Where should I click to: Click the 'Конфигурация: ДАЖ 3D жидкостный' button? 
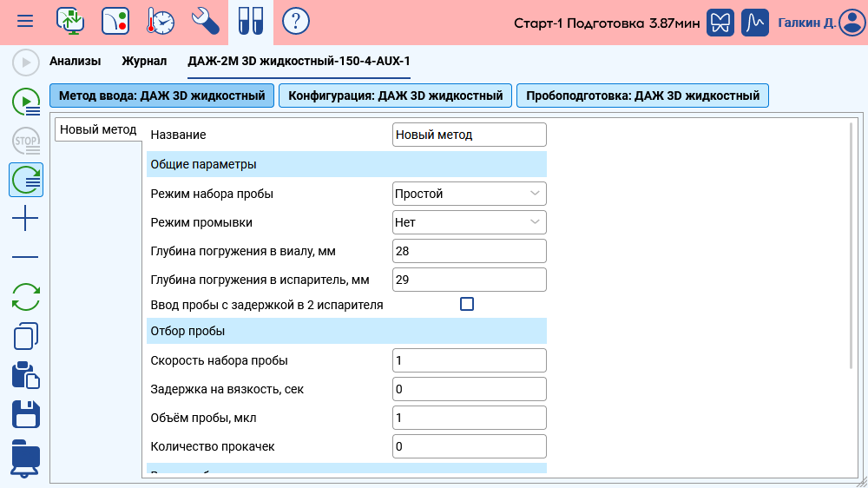[395, 96]
